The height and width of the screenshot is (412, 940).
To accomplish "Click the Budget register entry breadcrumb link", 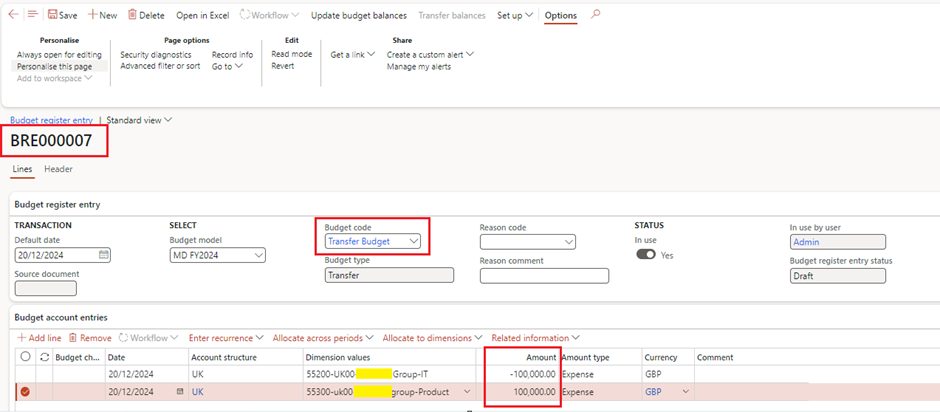I will pos(52,120).
